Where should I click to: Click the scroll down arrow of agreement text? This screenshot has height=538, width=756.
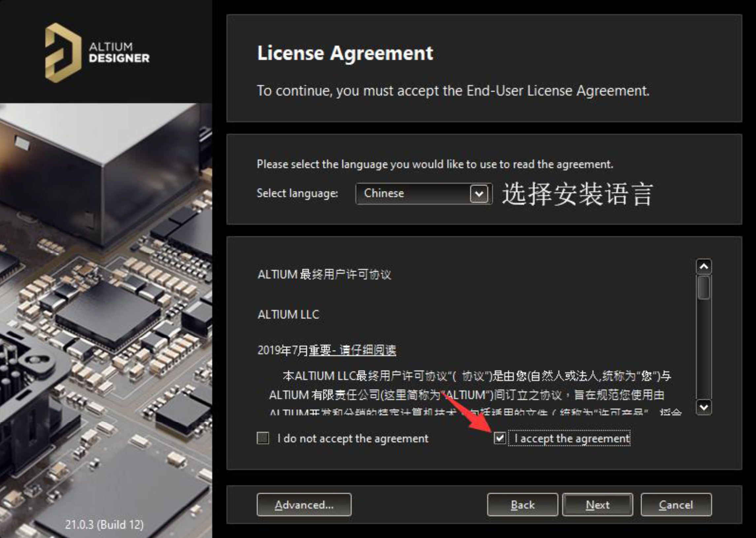[704, 407]
